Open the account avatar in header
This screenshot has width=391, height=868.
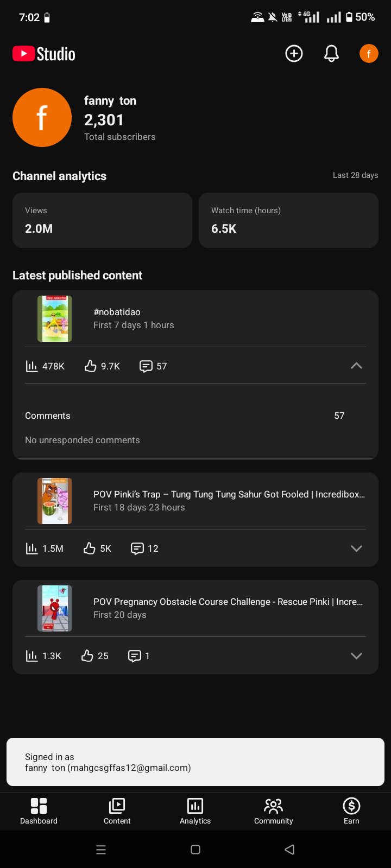369,54
